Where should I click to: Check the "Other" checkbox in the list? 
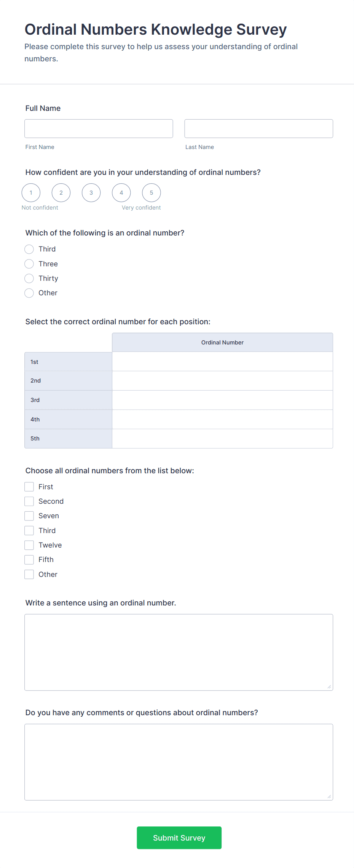coord(29,574)
